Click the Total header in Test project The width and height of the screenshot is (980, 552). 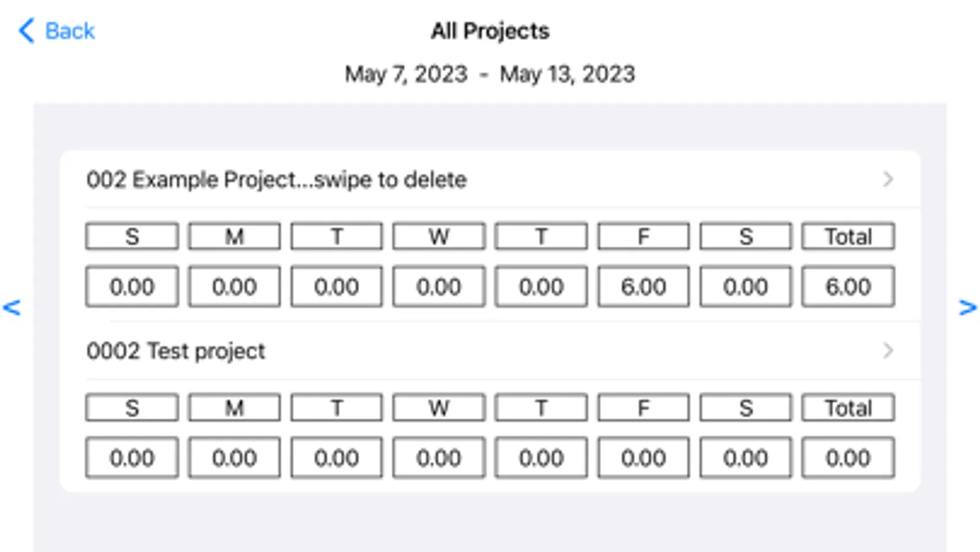[848, 408]
